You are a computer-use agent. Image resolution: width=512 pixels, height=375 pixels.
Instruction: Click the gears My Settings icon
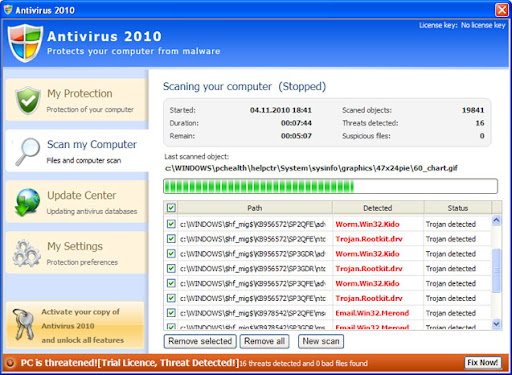[27, 253]
